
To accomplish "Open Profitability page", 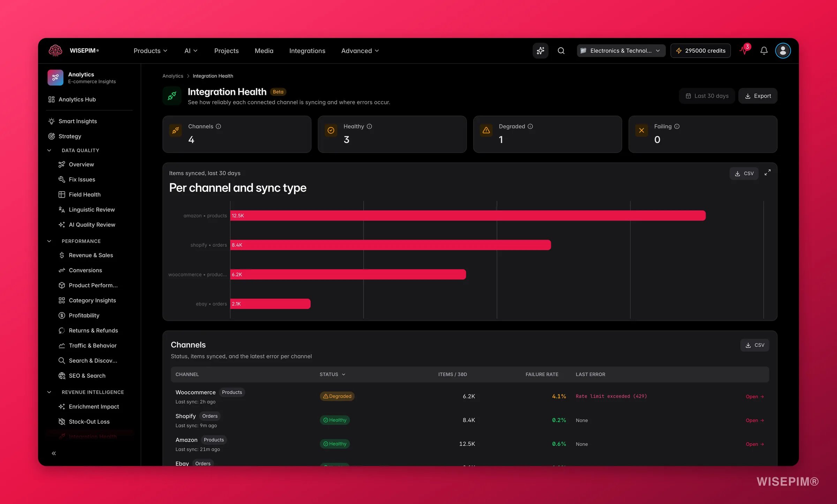I will (94, 315).
